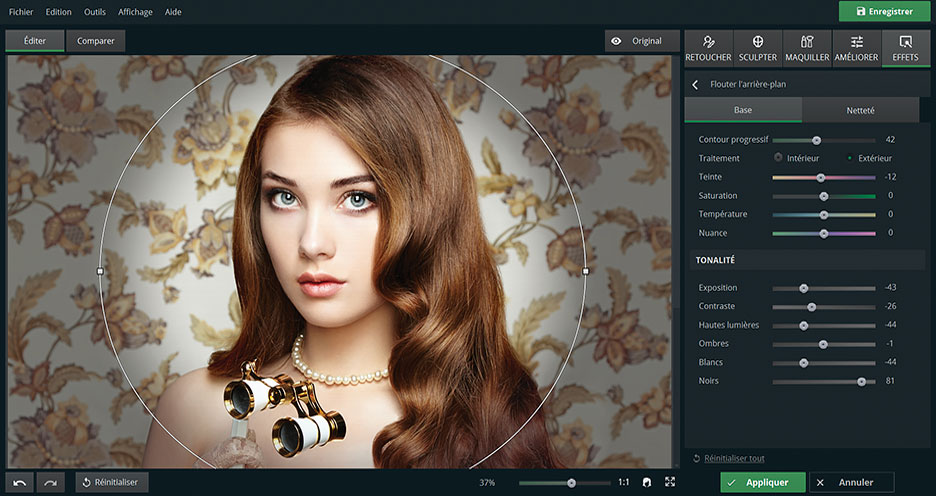
Task: Click the green Appliquer button
Action: [x=762, y=483]
